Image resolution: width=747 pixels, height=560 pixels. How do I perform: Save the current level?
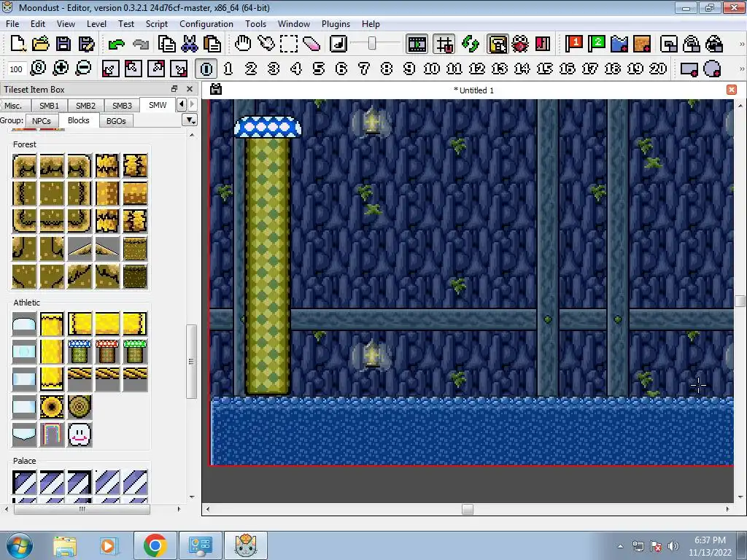pyautogui.click(x=63, y=44)
